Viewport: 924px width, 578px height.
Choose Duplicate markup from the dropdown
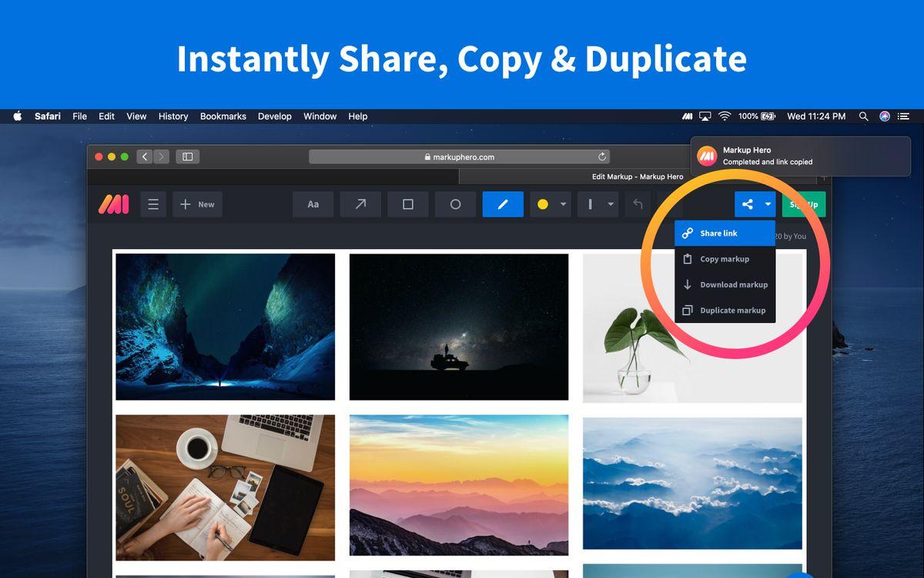[725, 311]
